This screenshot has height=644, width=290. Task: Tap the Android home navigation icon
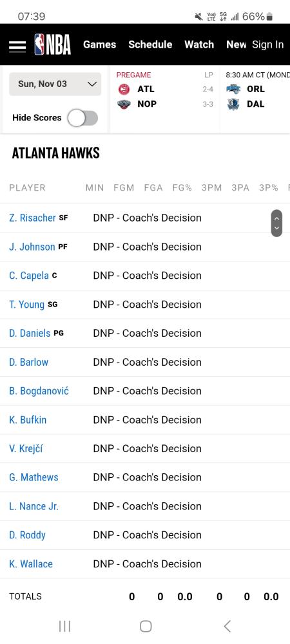coord(146,626)
